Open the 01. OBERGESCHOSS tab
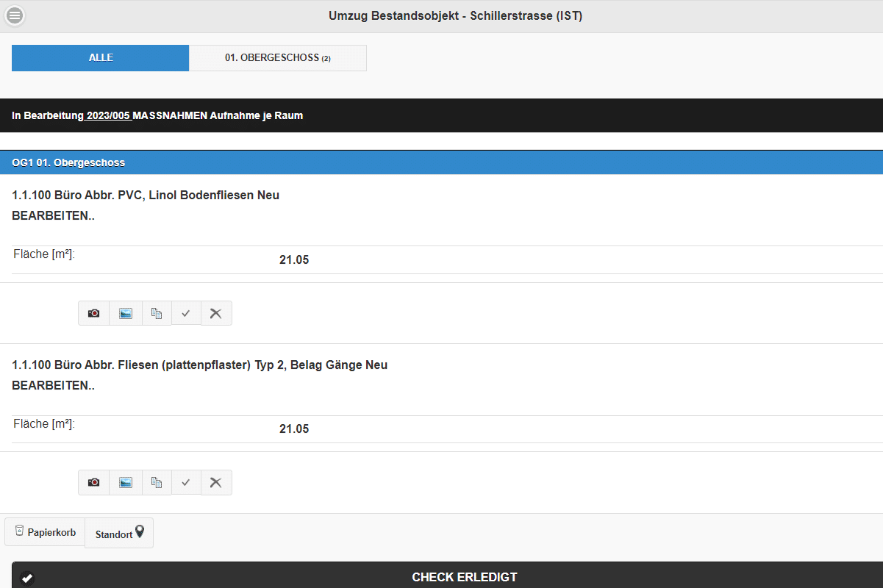Screen dimensions: 883x588 [x=277, y=57]
